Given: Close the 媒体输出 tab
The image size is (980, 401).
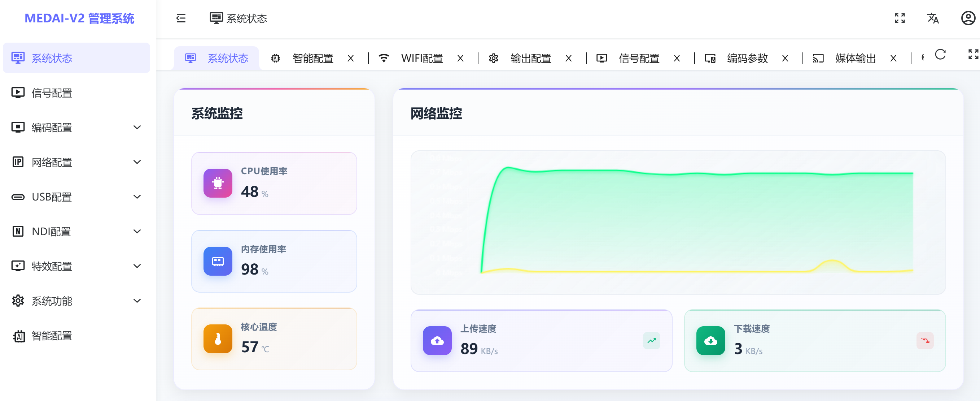Looking at the screenshot, I should [893, 58].
